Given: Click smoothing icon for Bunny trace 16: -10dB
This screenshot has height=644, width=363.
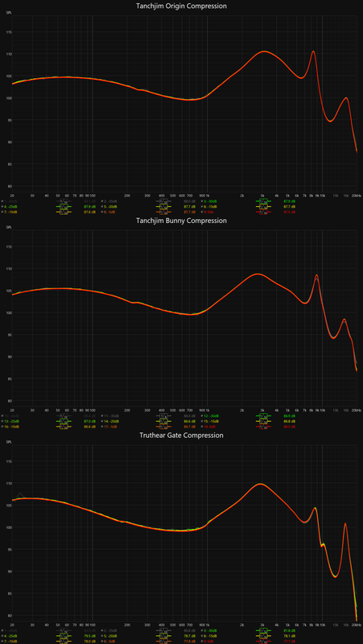Looking at the screenshot, I should tap(64, 427).
